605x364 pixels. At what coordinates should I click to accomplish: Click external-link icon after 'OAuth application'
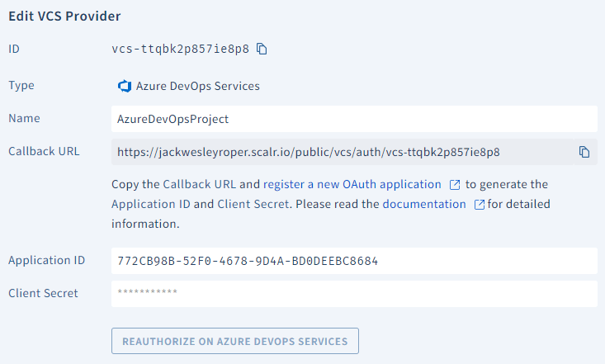(x=455, y=185)
